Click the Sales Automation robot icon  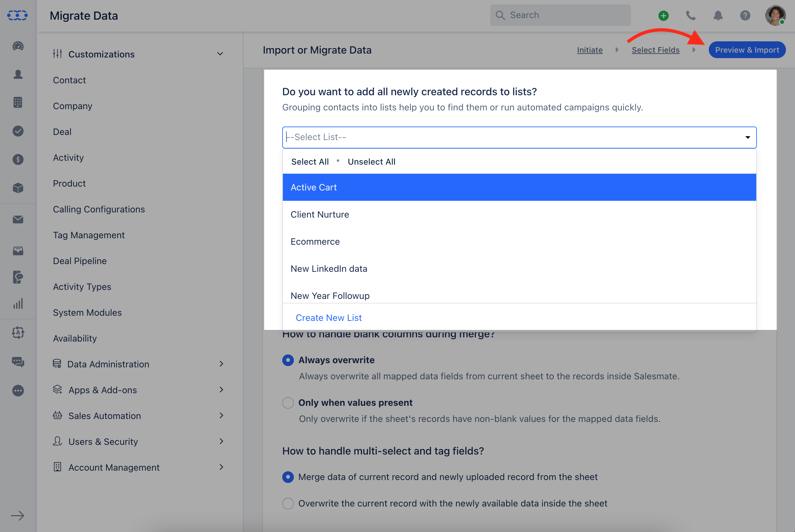click(57, 415)
